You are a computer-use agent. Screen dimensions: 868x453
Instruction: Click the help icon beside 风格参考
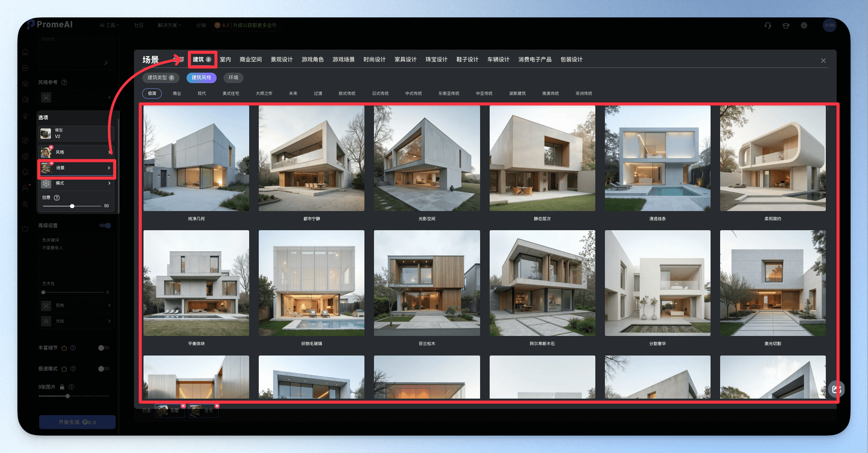(64, 82)
